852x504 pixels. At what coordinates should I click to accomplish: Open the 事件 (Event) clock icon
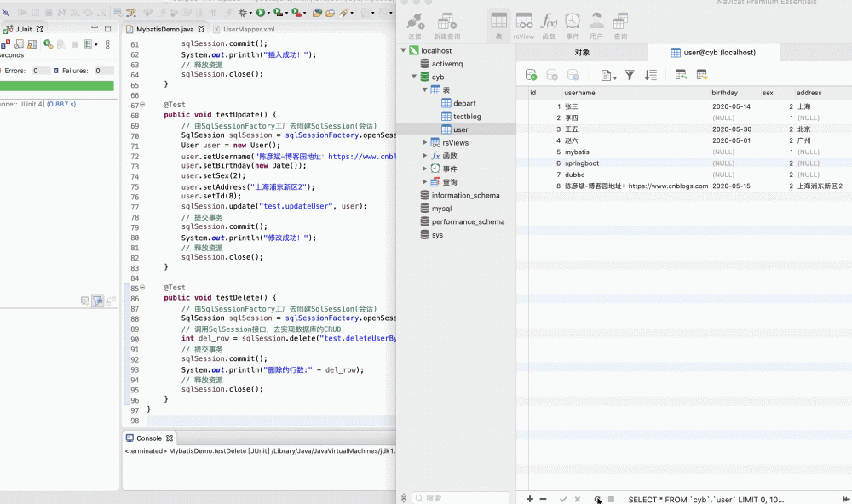point(573,25)
